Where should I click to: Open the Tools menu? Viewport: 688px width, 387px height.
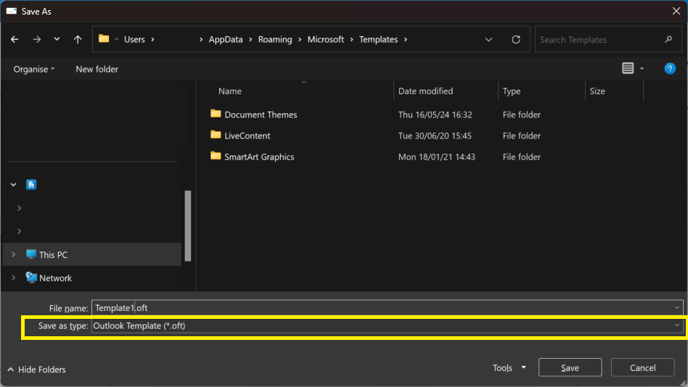pyautogui.click(x=509, y=368)
